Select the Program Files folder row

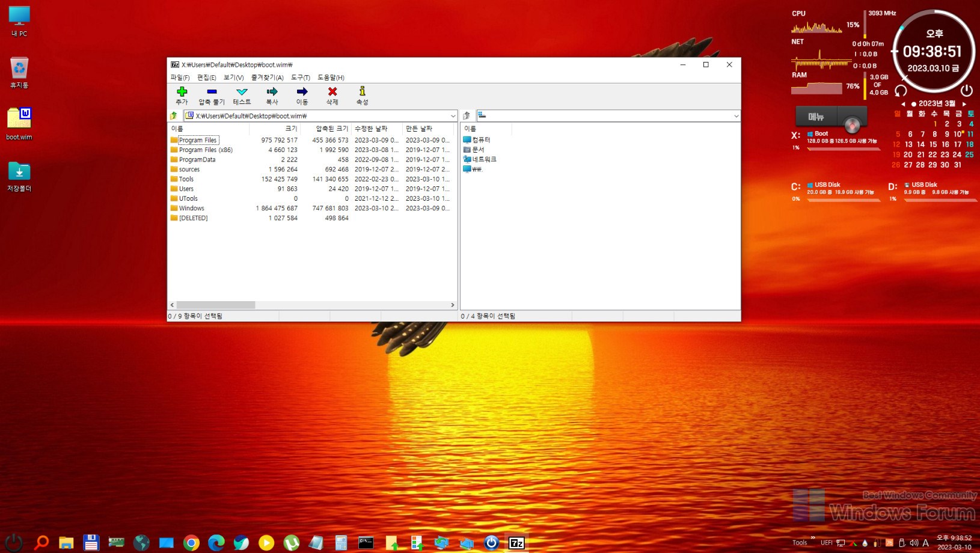coord(311,140)
